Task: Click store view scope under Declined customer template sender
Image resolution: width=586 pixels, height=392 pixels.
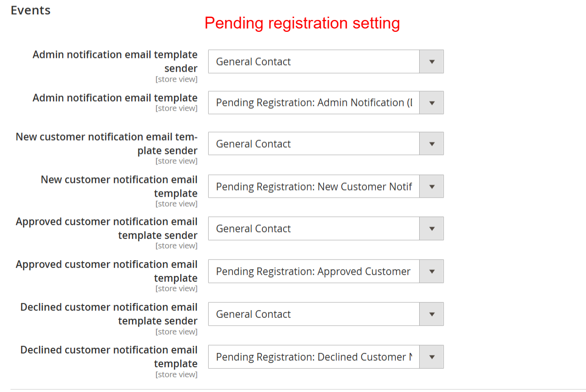Action: [176, 332]
